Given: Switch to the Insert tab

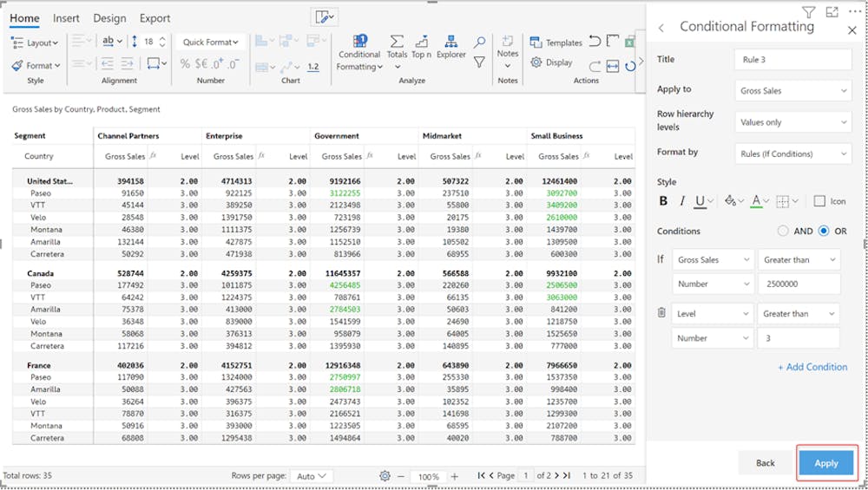Looking at the screenshot, I should click(66, 18).
